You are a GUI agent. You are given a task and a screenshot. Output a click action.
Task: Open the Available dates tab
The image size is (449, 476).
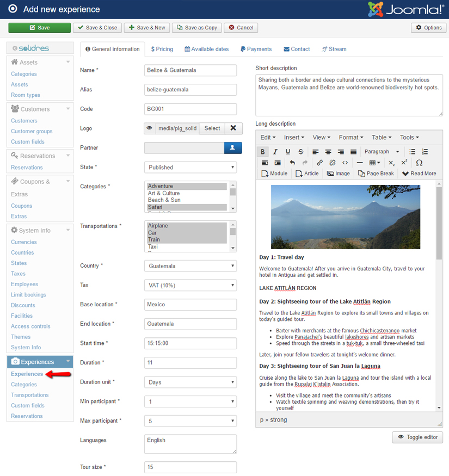click(x=206, y=49)
